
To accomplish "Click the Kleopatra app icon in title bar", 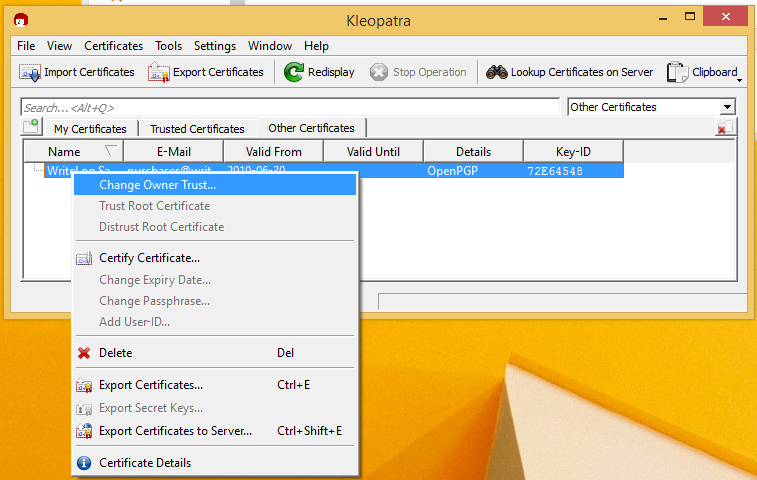I will 21,20.
